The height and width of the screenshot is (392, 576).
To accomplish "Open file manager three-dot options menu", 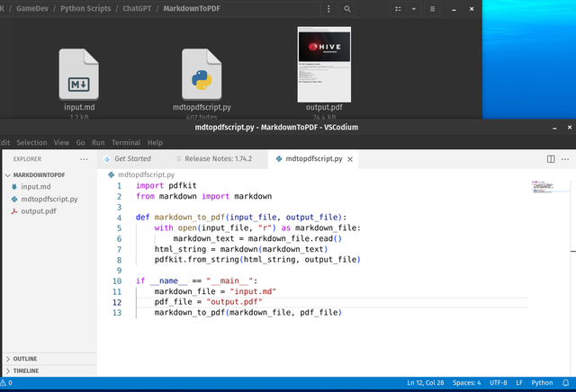I will coord(328,9).
